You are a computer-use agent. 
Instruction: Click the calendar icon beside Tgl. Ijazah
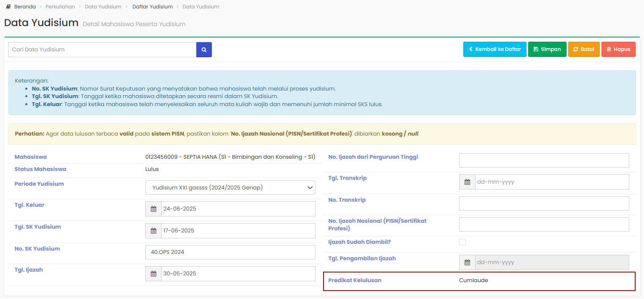point(154,274)
